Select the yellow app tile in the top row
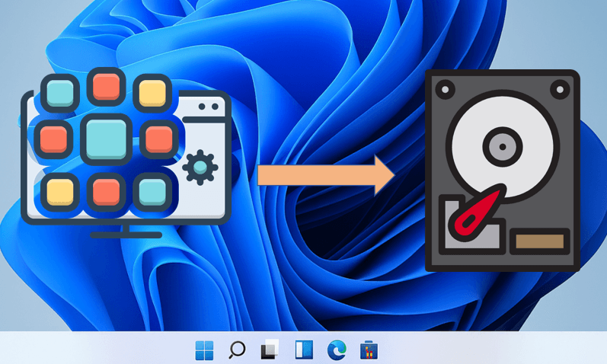The height and width of the screenshot is (364, 607). click(152, 93)
